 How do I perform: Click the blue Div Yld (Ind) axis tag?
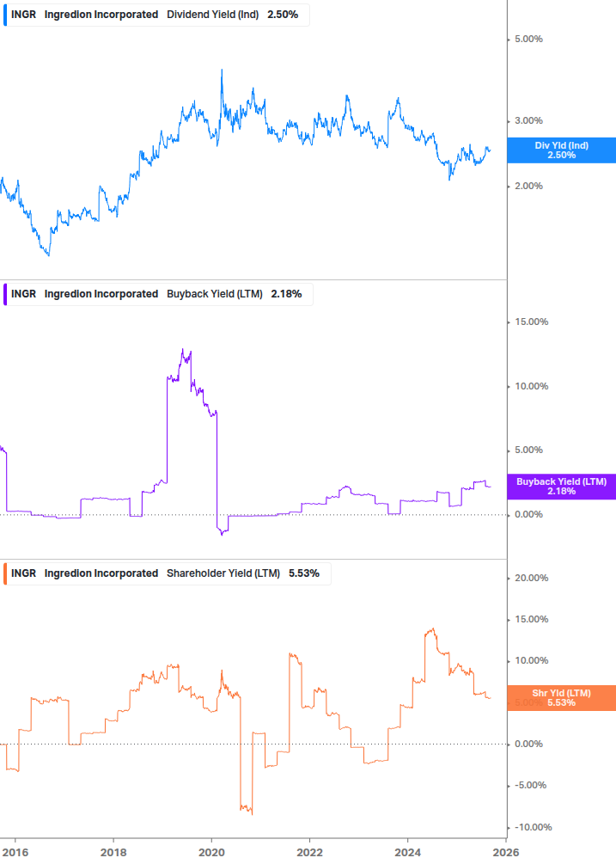point(561,150)
